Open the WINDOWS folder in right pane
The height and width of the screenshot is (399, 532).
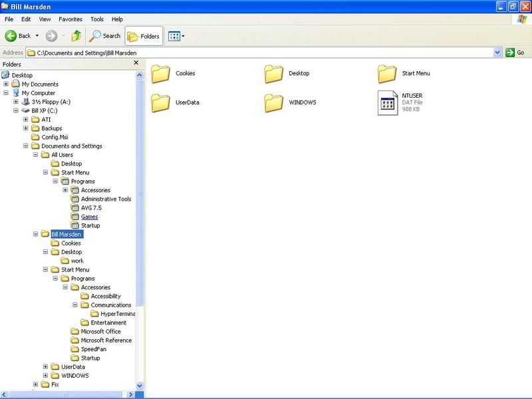pos(274,102)
